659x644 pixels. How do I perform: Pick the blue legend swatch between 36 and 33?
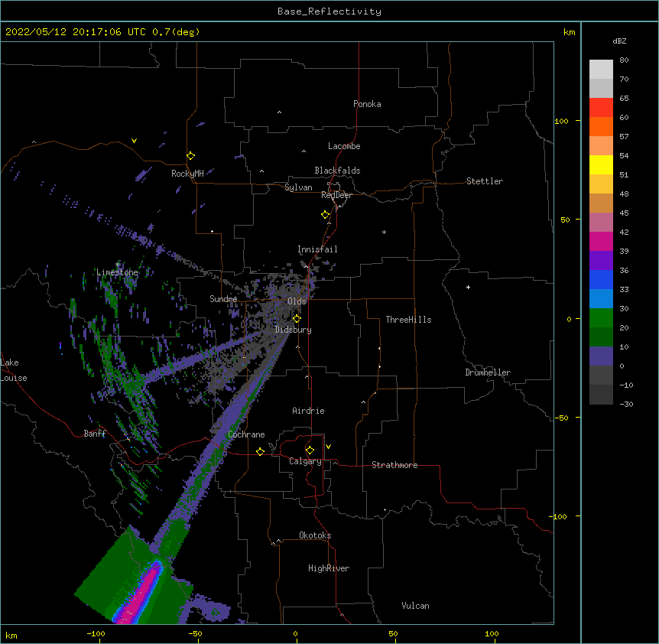[x=601, y=279]
